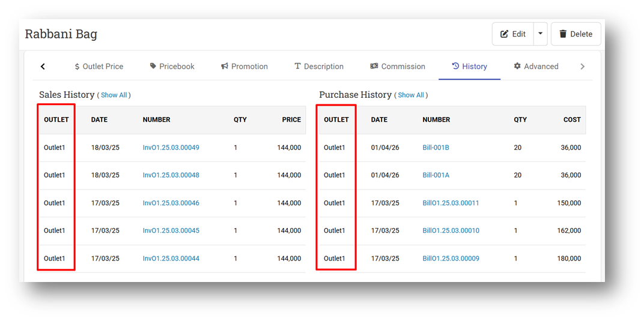This screenshot has height=321, width=644.
Task: Click the Purchase History QTY column header
Action: pyautogui.click(x=520, y=120)
